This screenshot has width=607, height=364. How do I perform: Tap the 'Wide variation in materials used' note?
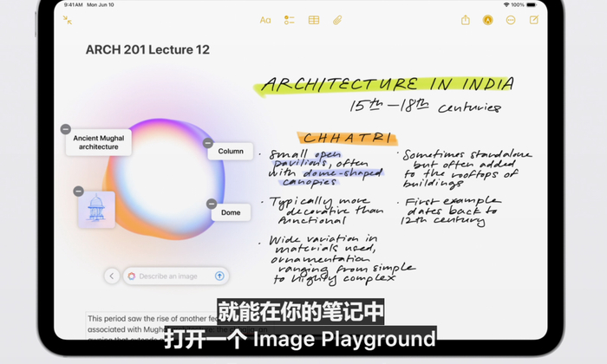[341, 260]
